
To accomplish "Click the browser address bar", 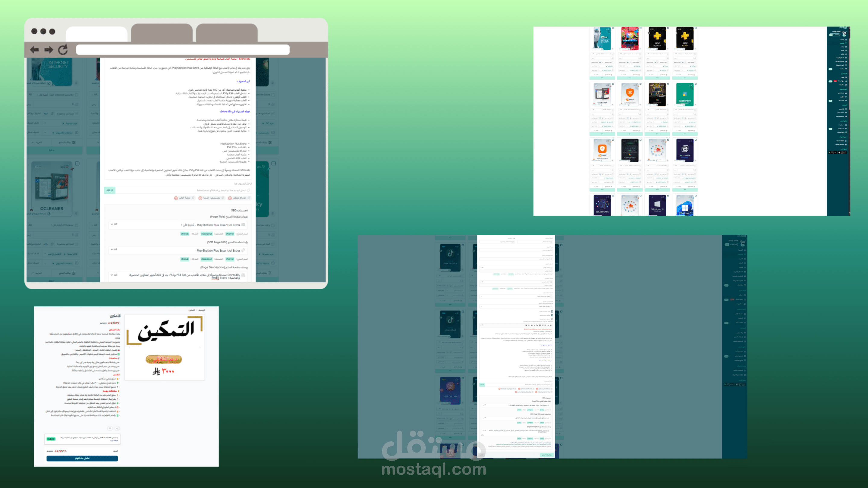I will tap(183, 50).
